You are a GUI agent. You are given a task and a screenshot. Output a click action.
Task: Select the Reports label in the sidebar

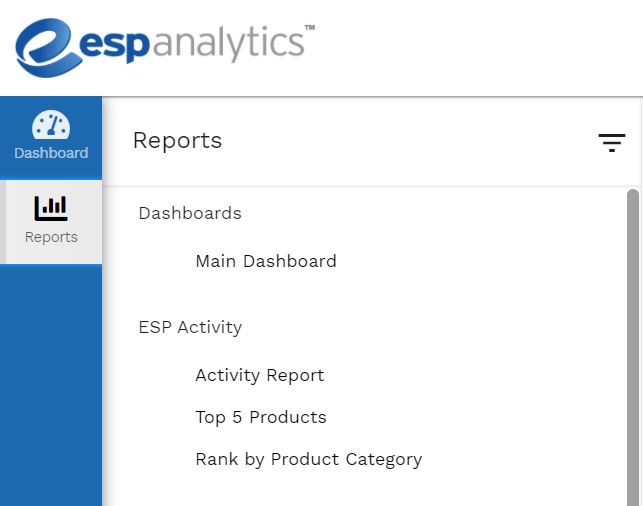tap(51, 237)
